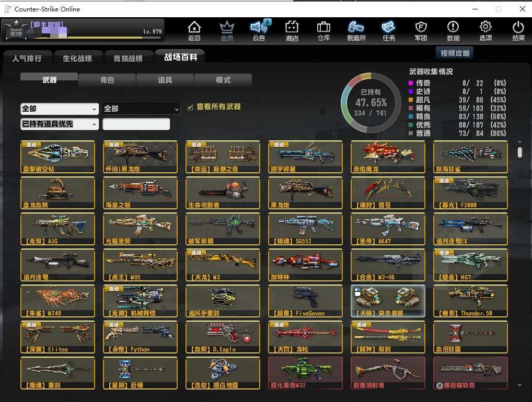Select the 【浩劫】感应地雷 weapon card

223,373
